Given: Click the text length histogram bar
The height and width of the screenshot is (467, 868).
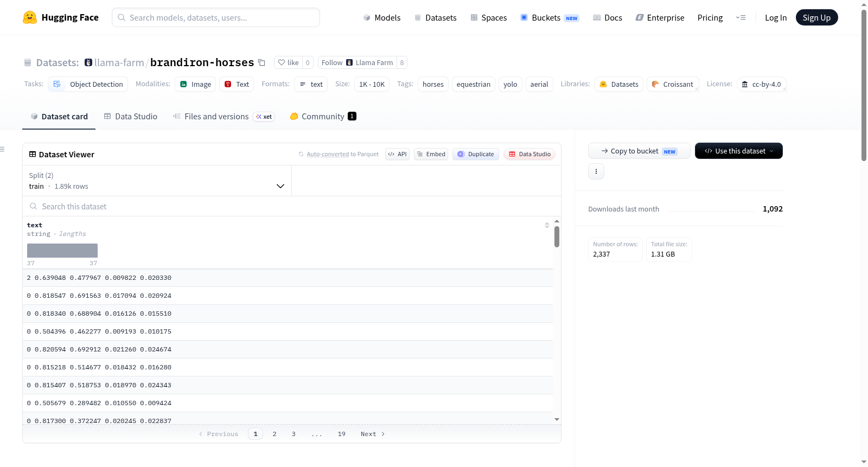Looking at the screenshot, I should (x=62, y=251).
